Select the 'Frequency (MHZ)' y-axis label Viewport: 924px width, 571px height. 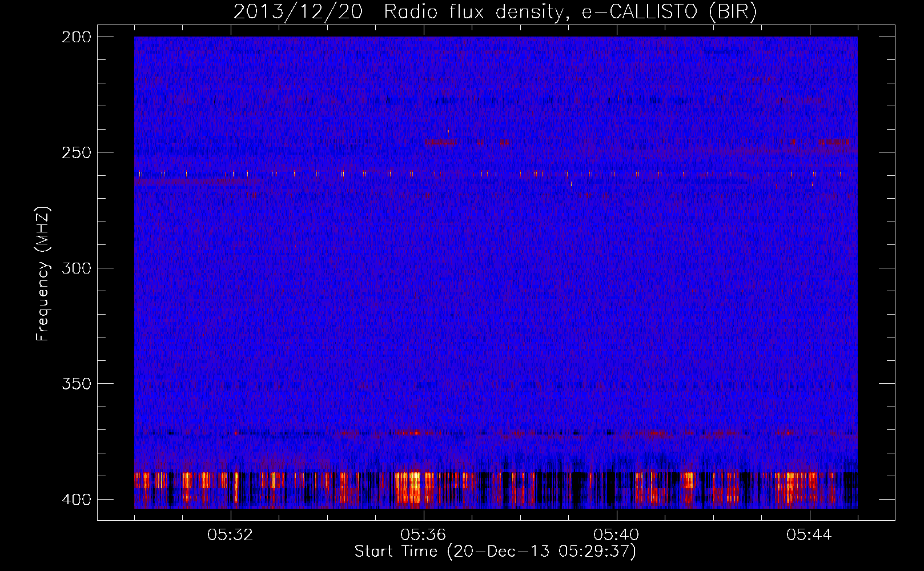pyautogui.click(x=43, y=274)
